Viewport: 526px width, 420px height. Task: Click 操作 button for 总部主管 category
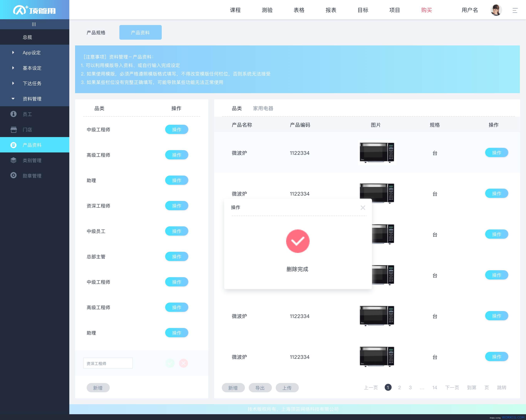(x=177, y=256)
